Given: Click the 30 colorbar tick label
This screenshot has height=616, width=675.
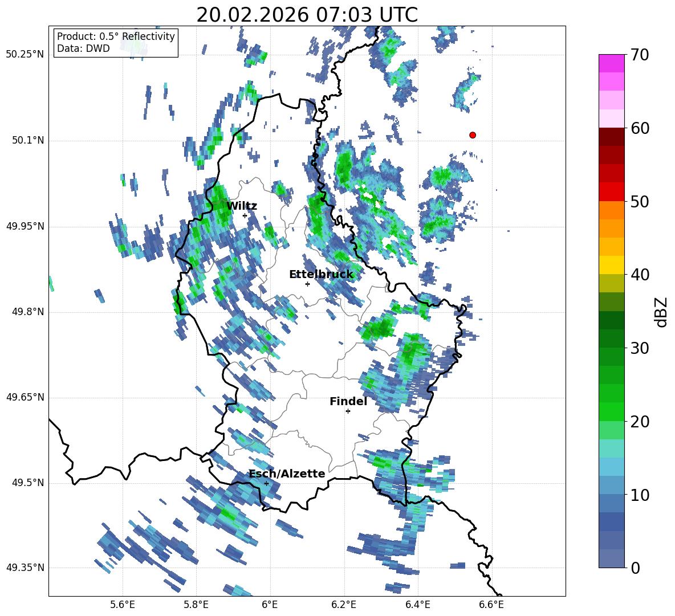Looking at the screenshot, I should pyautogui.click(x=639, y=348).
